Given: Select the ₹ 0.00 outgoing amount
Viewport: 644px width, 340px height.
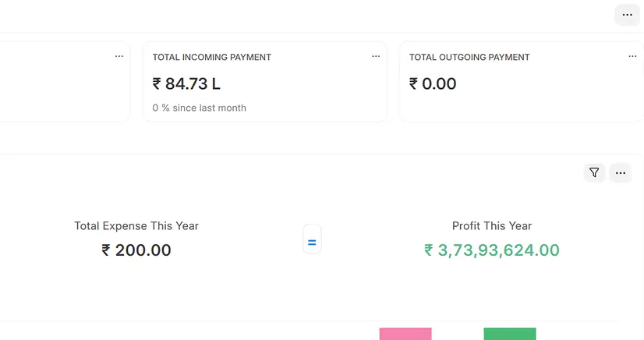Looking at the screenshot, I should coord(433,83).
